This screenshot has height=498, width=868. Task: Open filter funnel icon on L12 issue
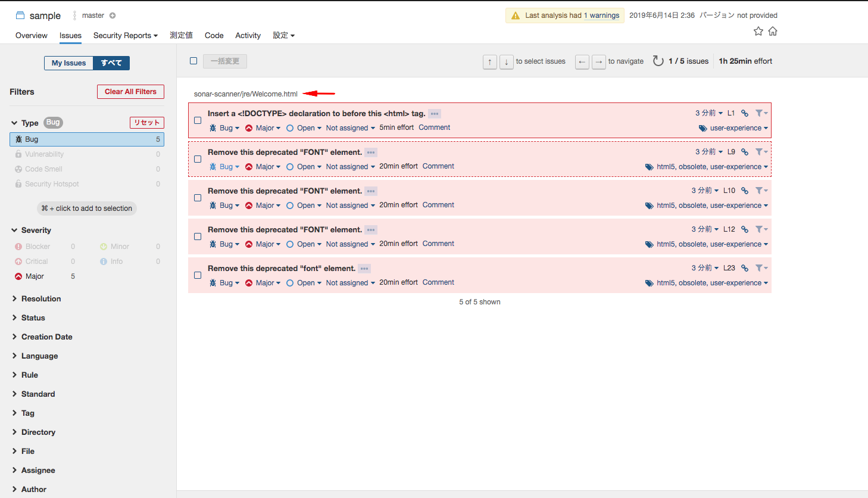point(761,229)
